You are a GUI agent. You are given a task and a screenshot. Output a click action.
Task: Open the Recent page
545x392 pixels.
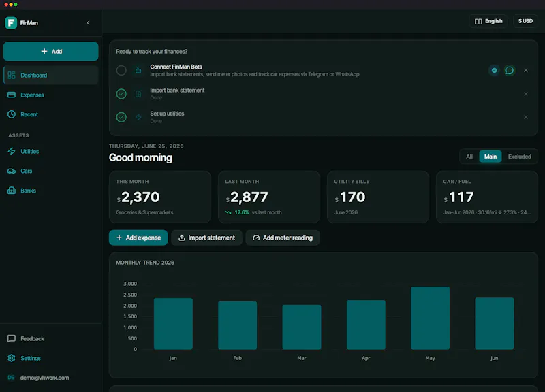pos(50,114)
